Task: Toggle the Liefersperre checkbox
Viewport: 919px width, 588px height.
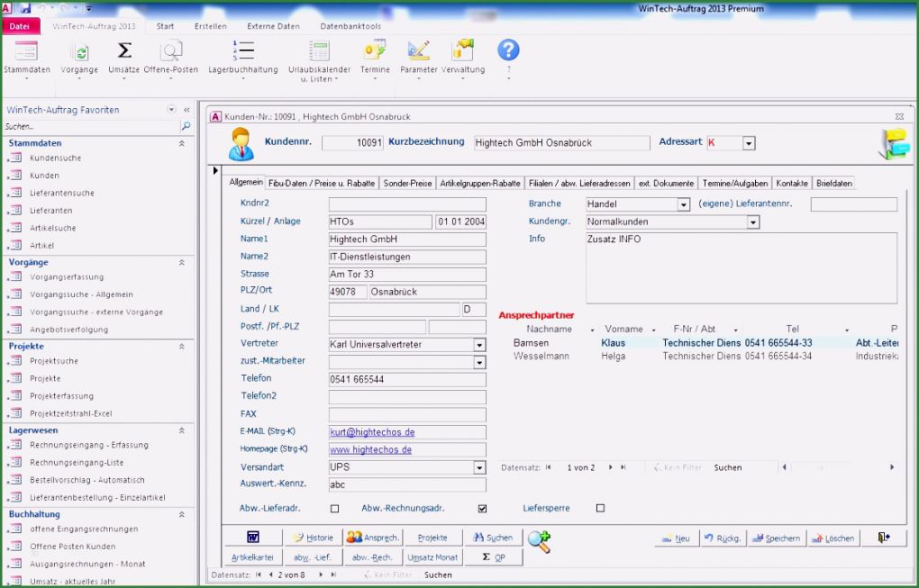Action: (599, 508)
